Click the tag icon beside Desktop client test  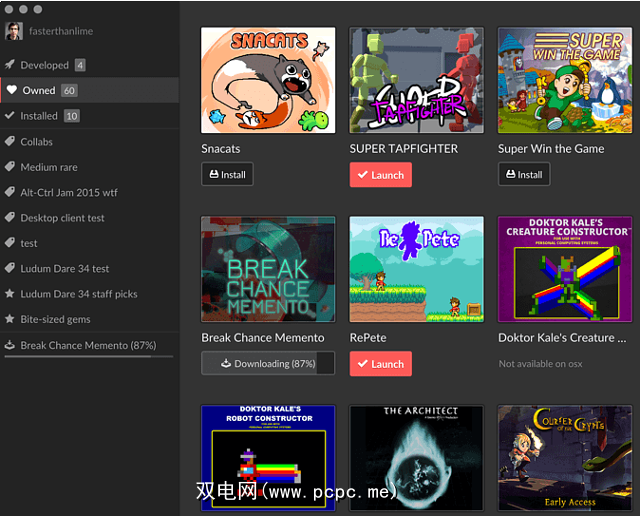click(10, 217)
